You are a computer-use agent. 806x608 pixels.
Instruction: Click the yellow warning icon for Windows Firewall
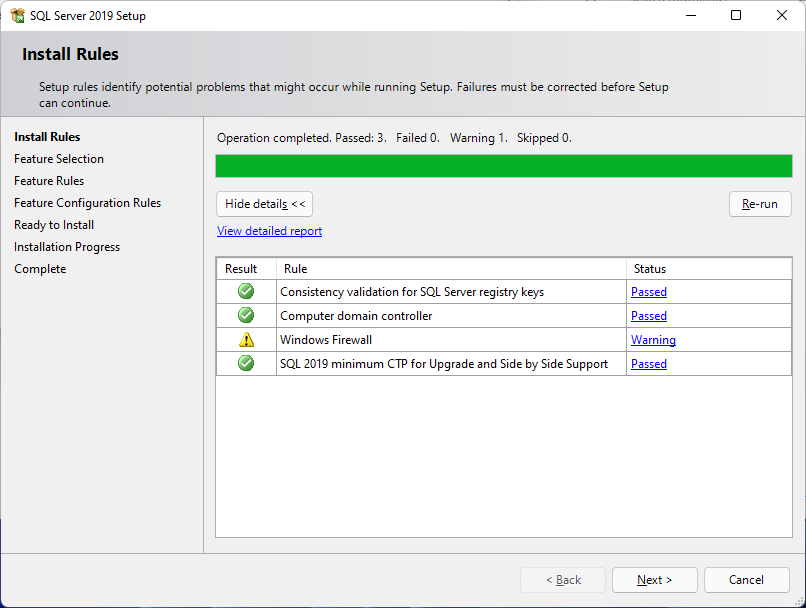[x=246, y=340]
